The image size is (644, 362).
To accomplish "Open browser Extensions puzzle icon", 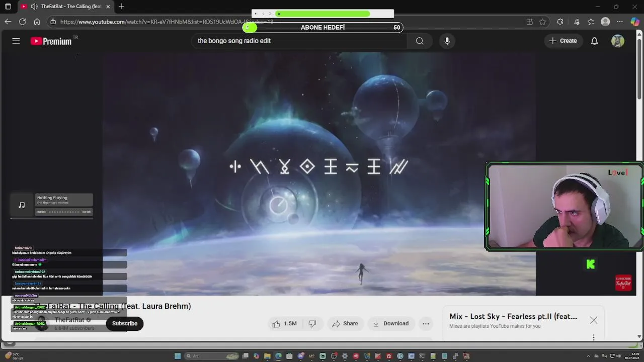I will [x=560, y=22].
